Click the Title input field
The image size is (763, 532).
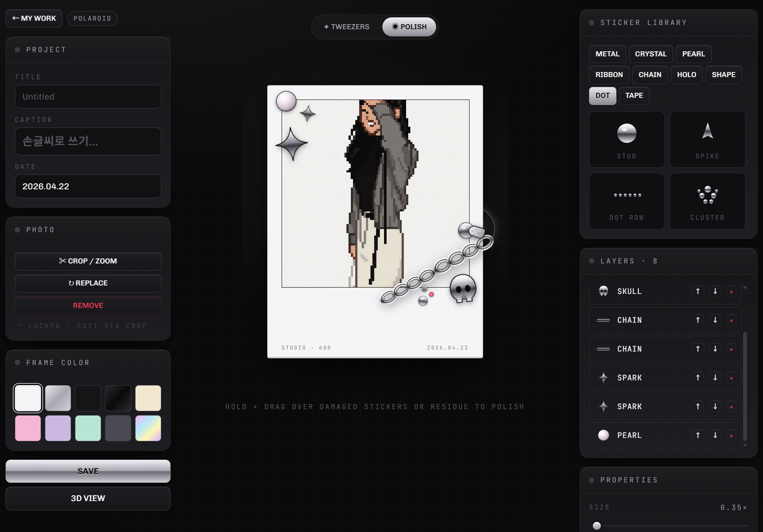tap(88, 97)
